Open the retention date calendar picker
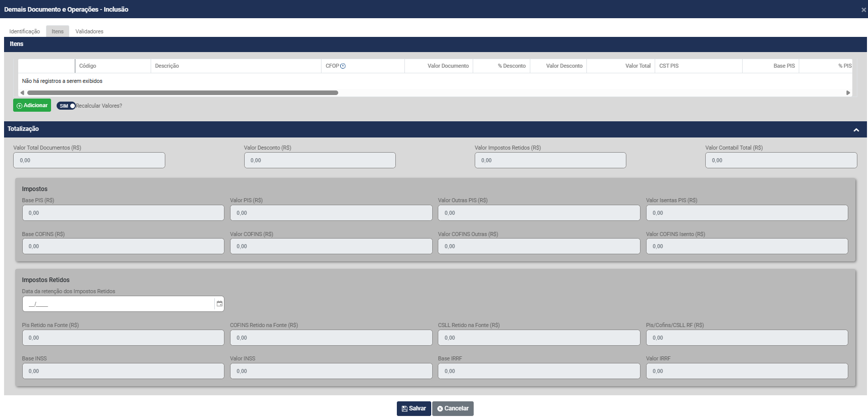868x417 pixels. [x=219, y=304]
